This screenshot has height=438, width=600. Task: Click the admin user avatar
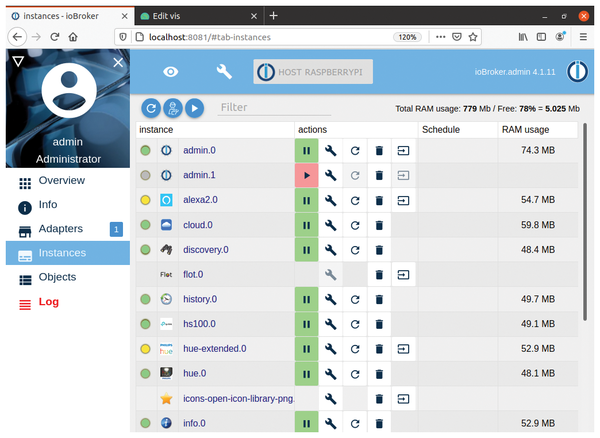pos(69,91)
